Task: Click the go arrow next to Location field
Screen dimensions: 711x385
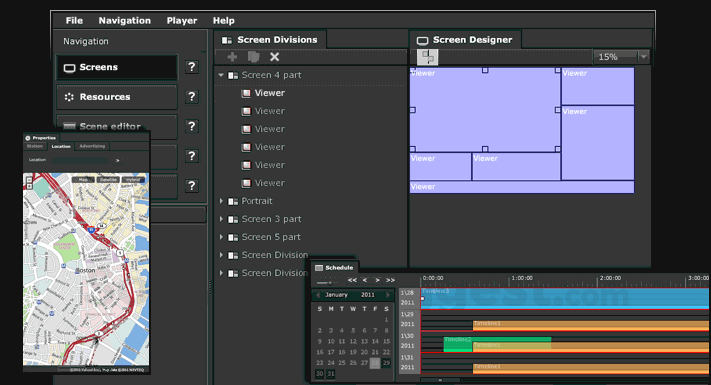Action: tap(117, 160)
